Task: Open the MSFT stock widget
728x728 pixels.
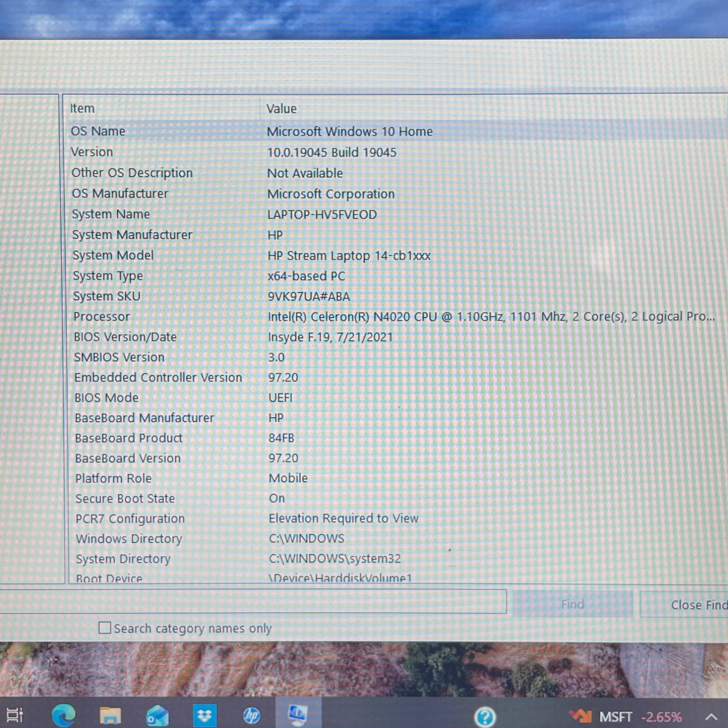Action: pyautogui.click(x=625, y=716)
